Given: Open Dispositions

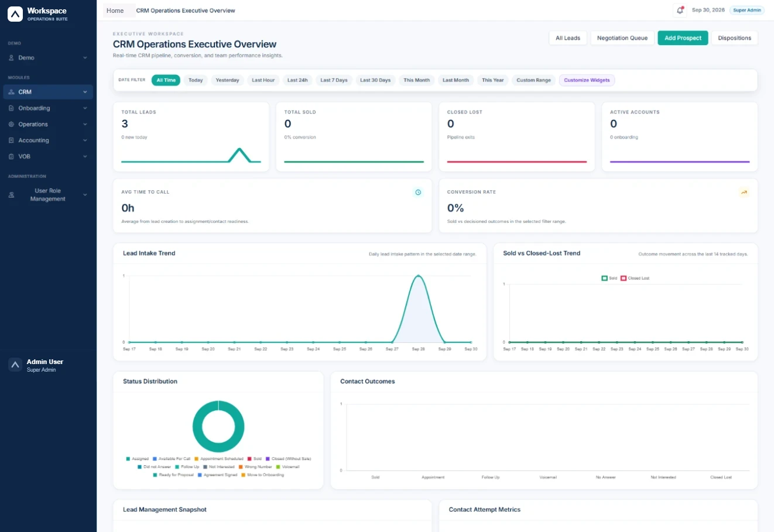Looking at the screenshot, I should tap(735, 38).
